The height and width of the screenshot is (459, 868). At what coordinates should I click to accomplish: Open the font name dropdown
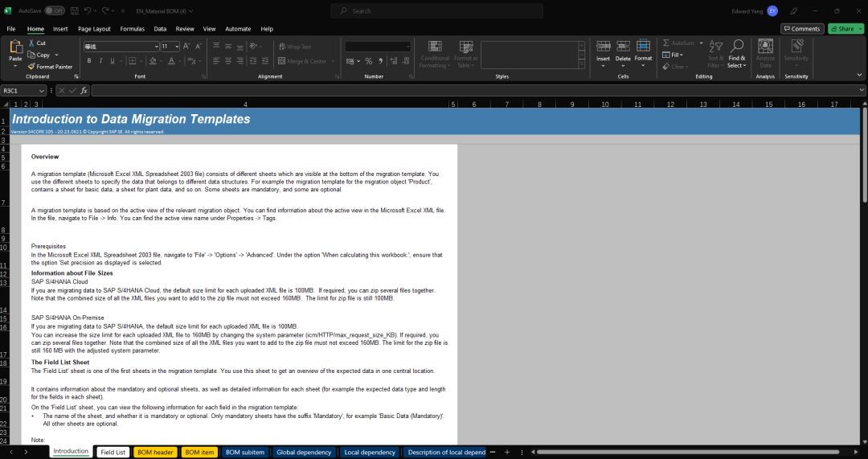point(156,47)
